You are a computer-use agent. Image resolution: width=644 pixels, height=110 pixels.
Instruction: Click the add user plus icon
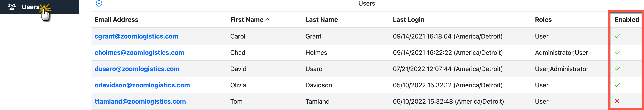tap(99, 3)
